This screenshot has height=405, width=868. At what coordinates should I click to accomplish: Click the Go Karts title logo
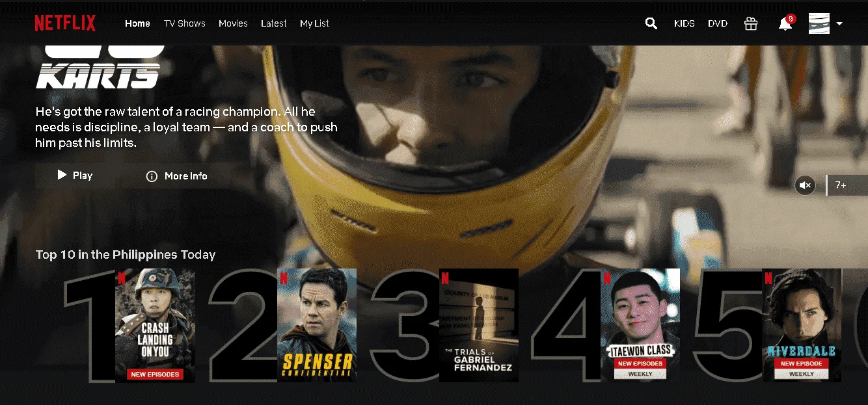click(98, 67)
